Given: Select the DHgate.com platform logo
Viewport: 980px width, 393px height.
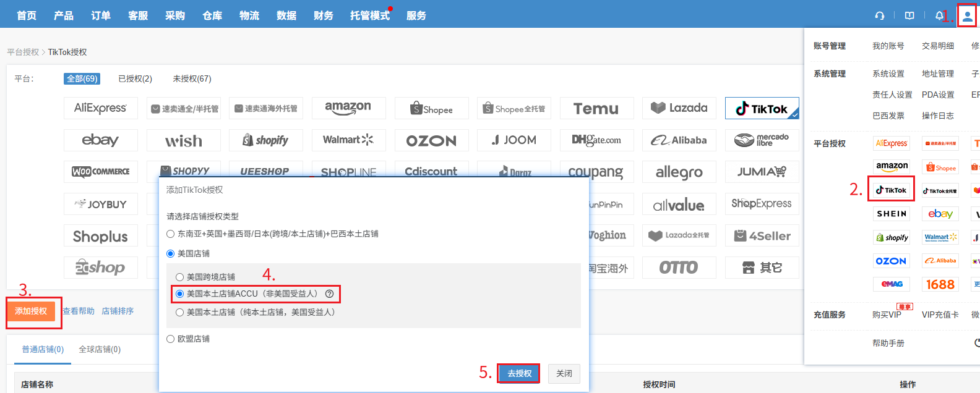Looking at the screenshot, I should tap(596, 140).
